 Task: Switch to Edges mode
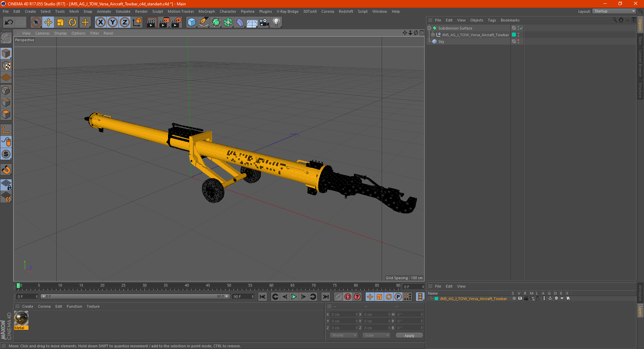click(x=6, y=102)
